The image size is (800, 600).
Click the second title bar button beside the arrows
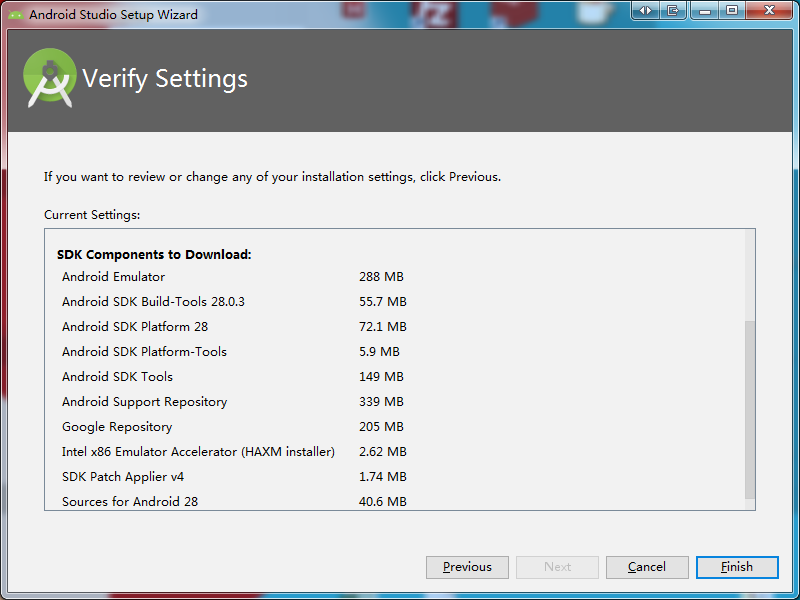click(x=673, y=10)
